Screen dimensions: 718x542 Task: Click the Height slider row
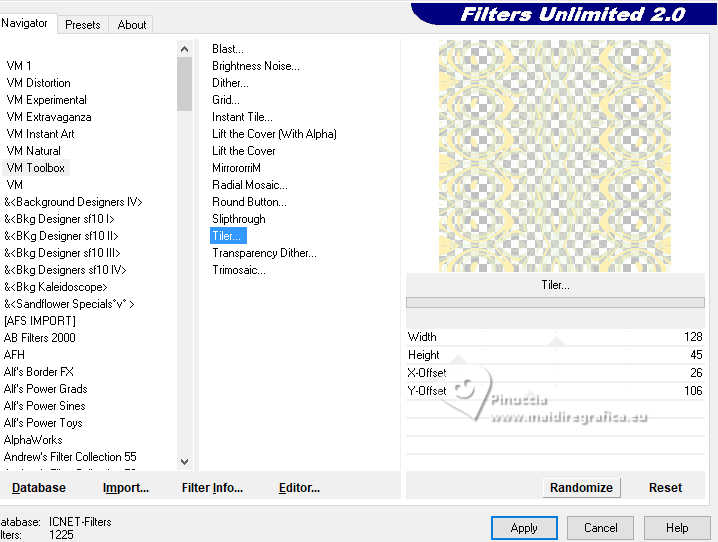point(555,355)
